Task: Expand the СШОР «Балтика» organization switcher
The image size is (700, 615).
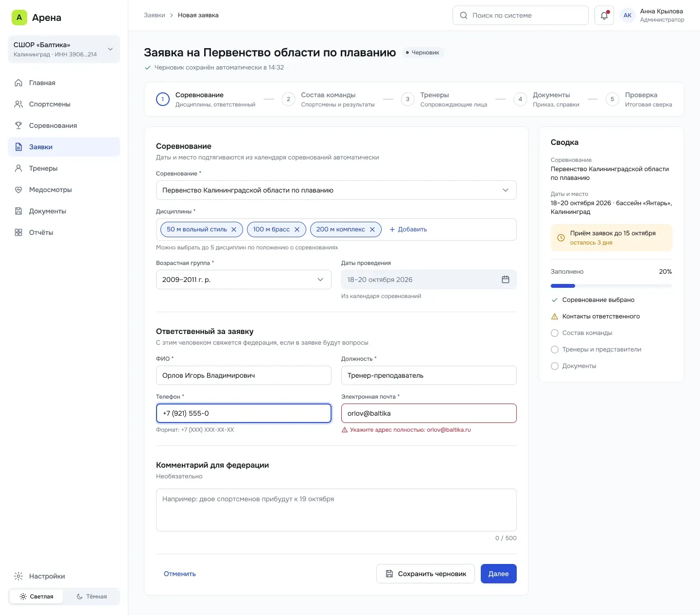Action: tap(64, 49)
